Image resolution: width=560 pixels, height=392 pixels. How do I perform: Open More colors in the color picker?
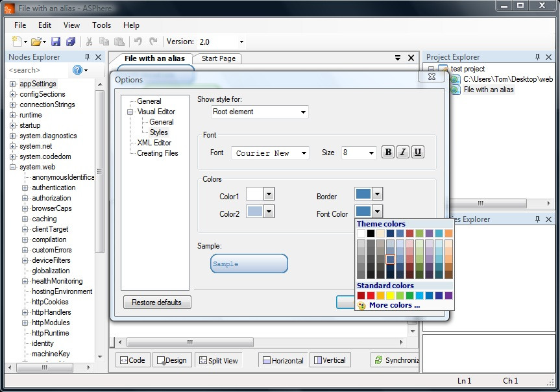pos(395,305)
